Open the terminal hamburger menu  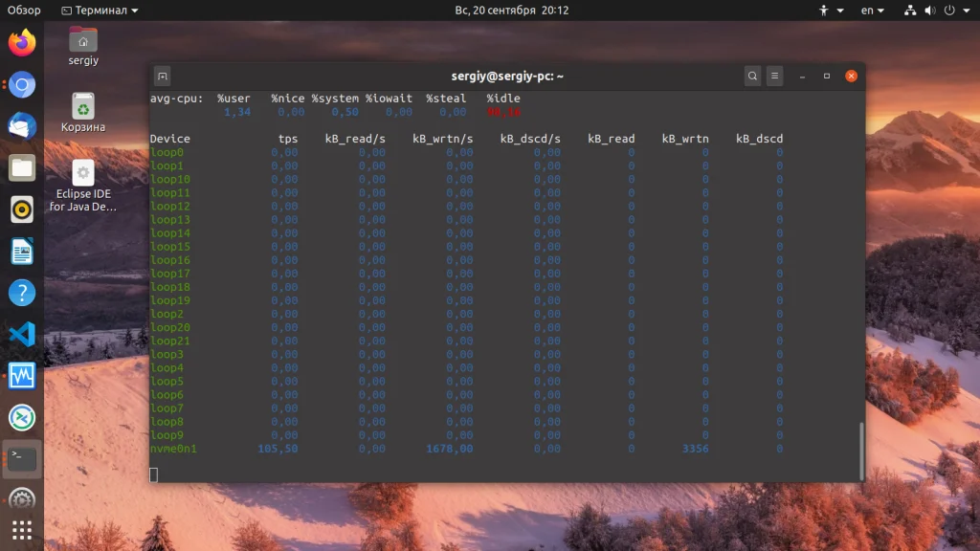(x=774, y=77)
